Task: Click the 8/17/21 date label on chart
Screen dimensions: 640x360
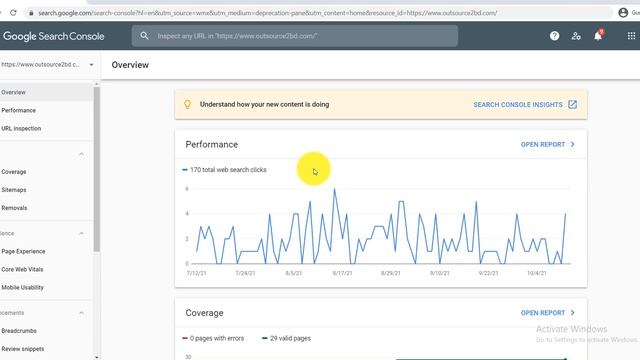Action: (x=342, y=273)
